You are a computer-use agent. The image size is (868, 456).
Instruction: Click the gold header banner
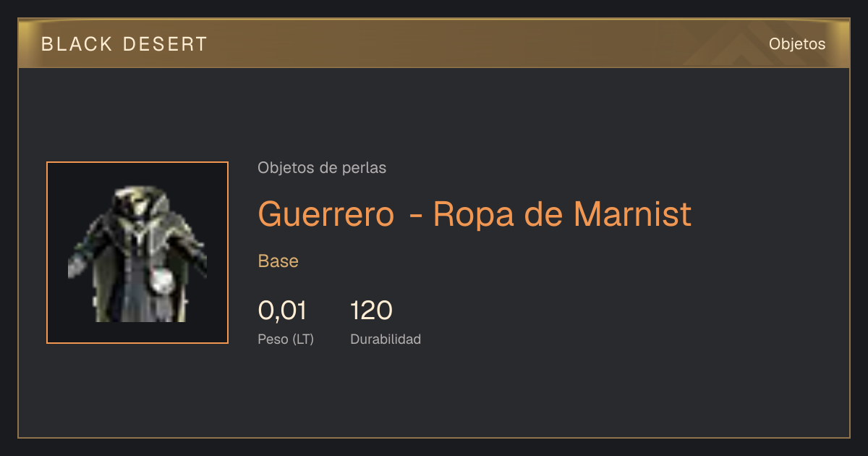[434, 43]
